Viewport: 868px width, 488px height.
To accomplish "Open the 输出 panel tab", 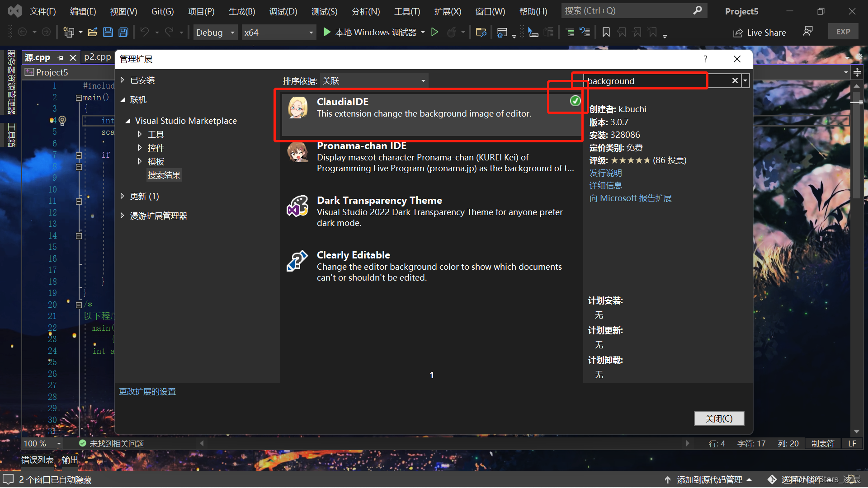I will pyautogui.click(x=70, y=460).
